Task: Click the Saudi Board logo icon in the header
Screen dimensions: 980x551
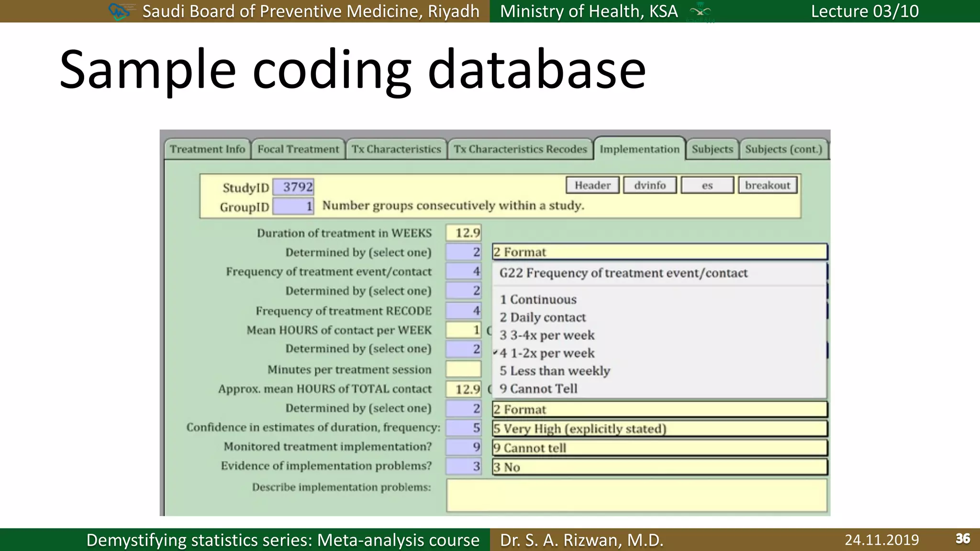Action: (x=119, y=11)
